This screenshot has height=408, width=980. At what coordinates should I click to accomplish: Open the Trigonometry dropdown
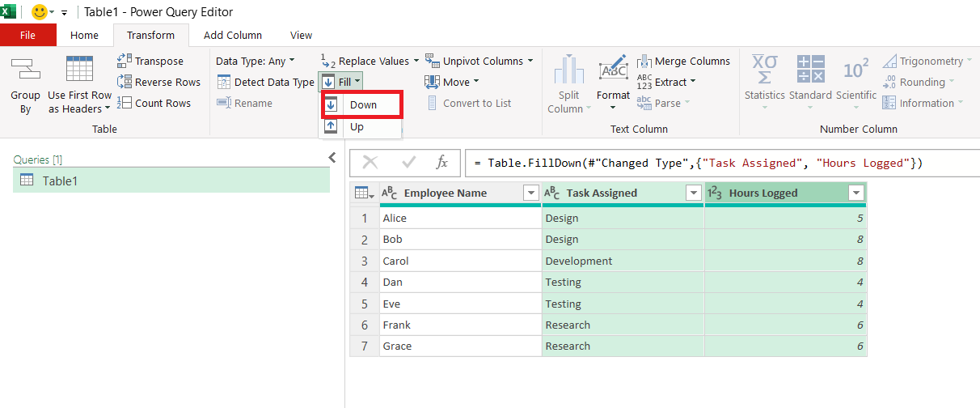(x=927, y=61)
